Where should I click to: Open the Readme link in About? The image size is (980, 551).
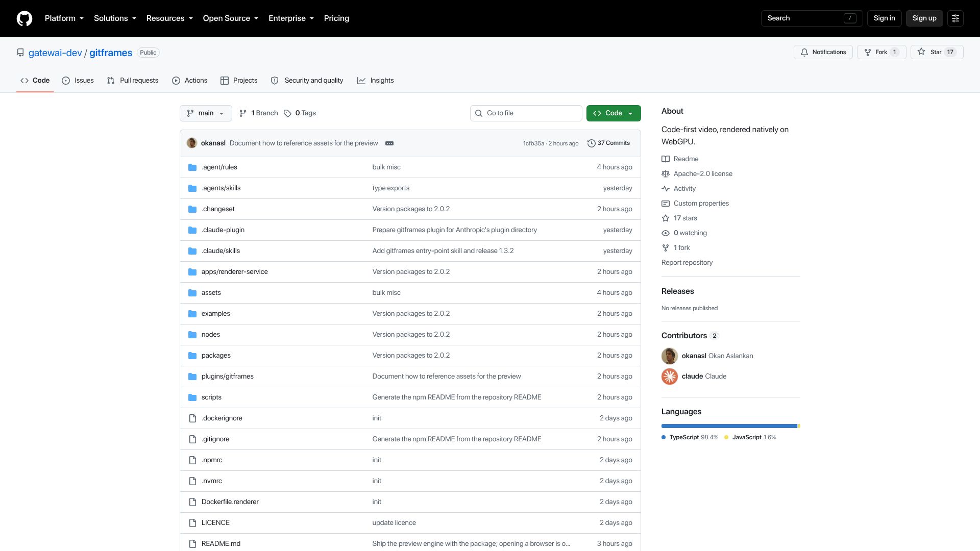(x=680, y=159)
